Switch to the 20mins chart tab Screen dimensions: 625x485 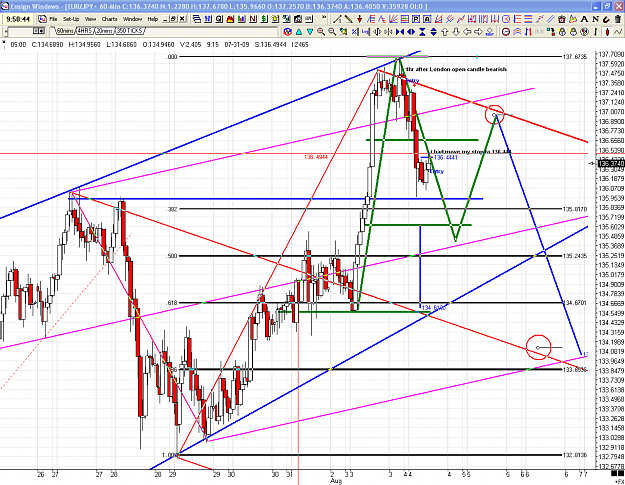[104, 31]
